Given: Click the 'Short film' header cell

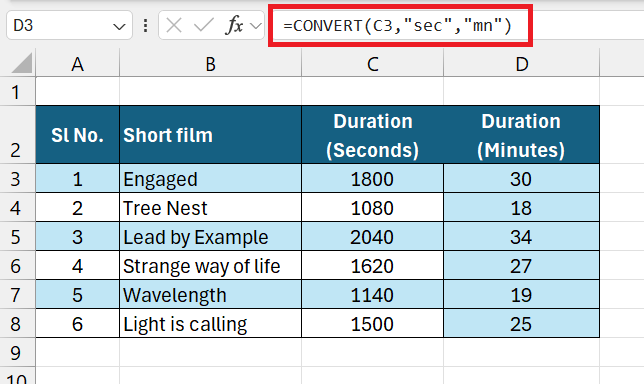Looking at the screenshot, I should point(210,135).
